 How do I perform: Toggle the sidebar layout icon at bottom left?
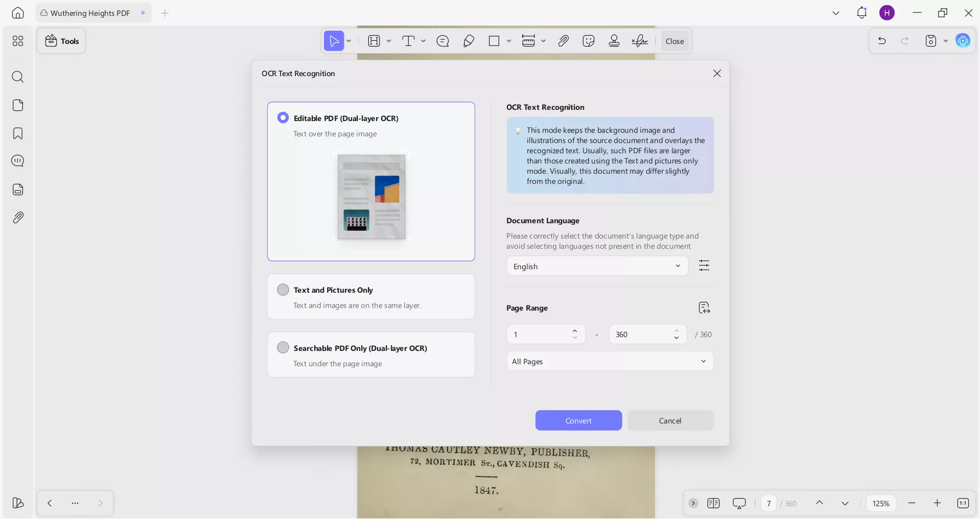tap(18, 503)
